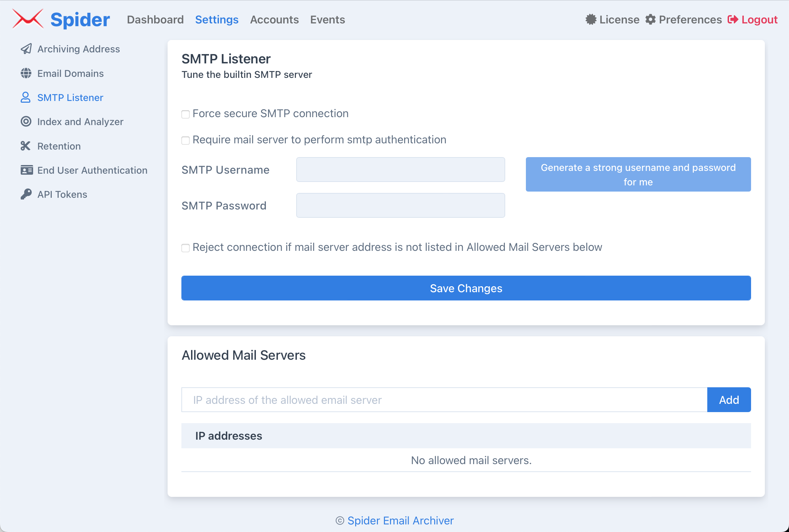Toggle Require mail server SMTP authentication

[x=185, y=141]
